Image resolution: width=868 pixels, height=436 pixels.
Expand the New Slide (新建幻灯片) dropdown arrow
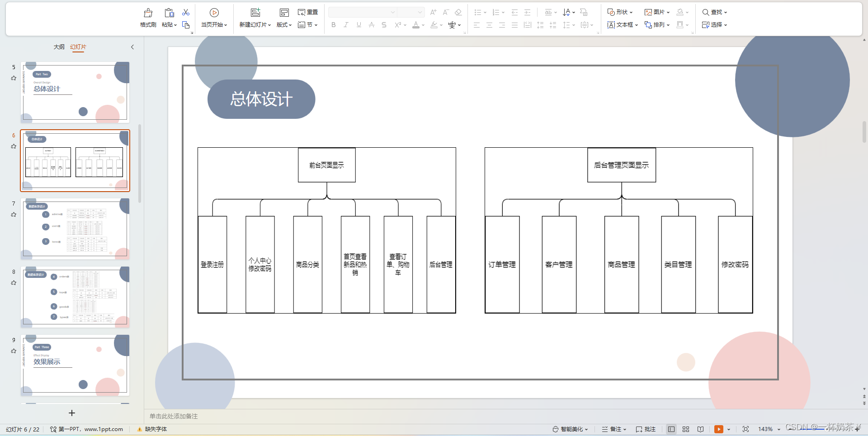269,25
